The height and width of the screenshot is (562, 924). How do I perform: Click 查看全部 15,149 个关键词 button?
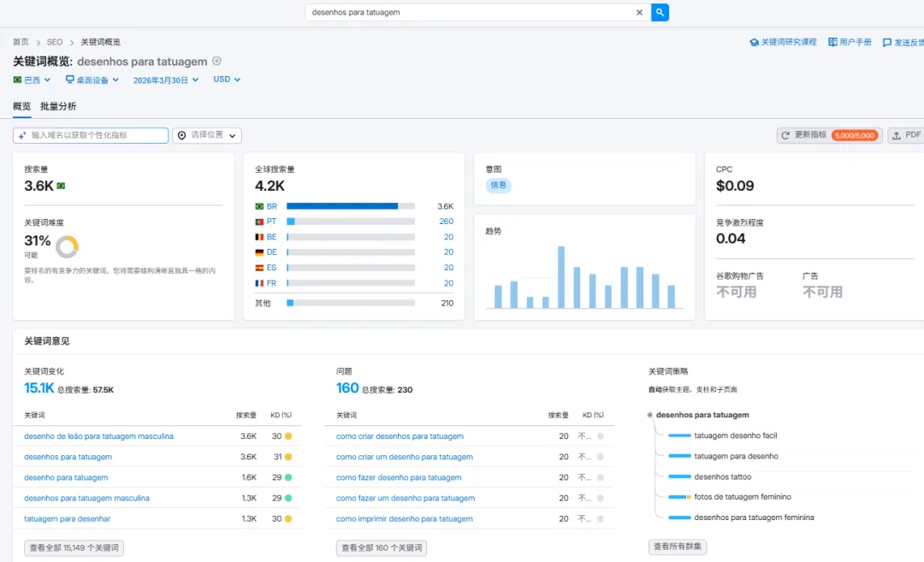(x=74, y=547)
